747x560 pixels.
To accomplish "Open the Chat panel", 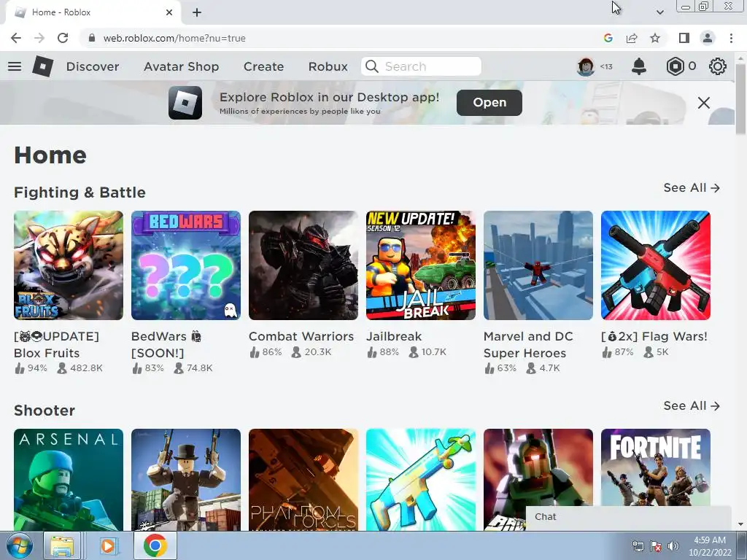I will (628, 517).
